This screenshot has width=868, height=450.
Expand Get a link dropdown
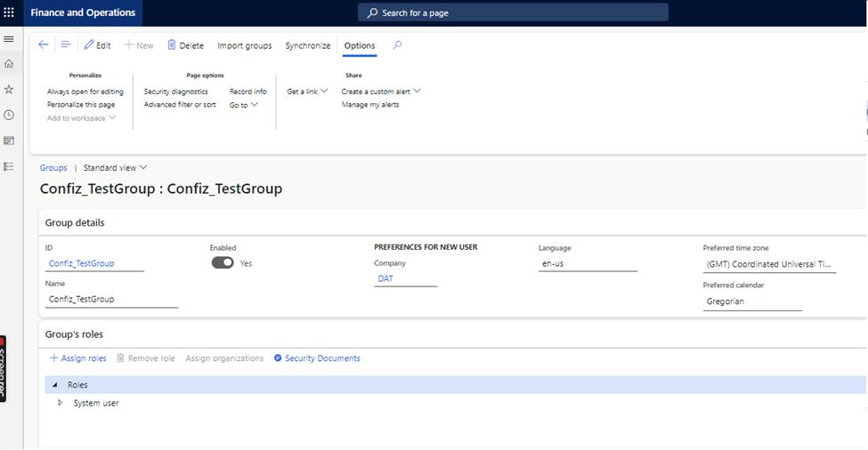(307, 92)
